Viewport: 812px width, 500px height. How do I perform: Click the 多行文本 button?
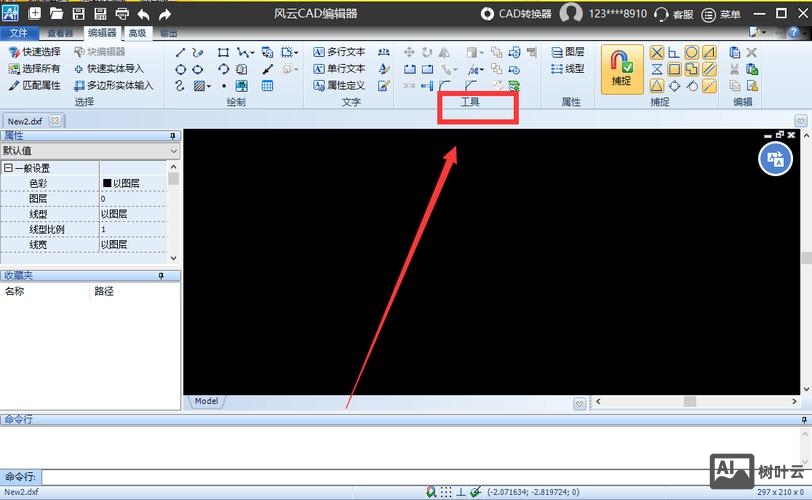[340, 52]
